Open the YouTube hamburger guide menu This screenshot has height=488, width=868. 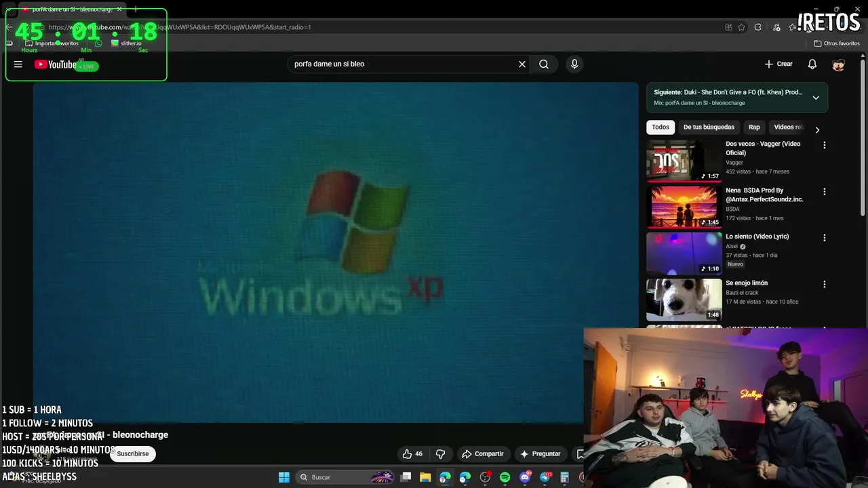(x=18, y=64)
